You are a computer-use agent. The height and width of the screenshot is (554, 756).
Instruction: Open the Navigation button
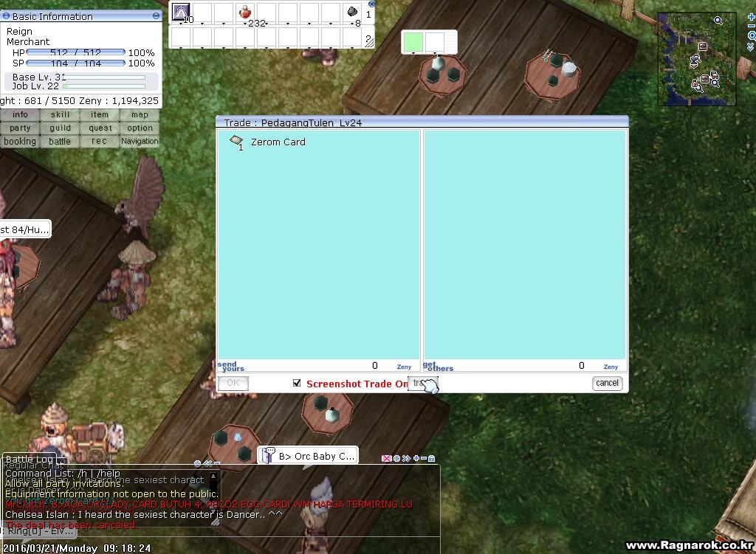(140, 141)
